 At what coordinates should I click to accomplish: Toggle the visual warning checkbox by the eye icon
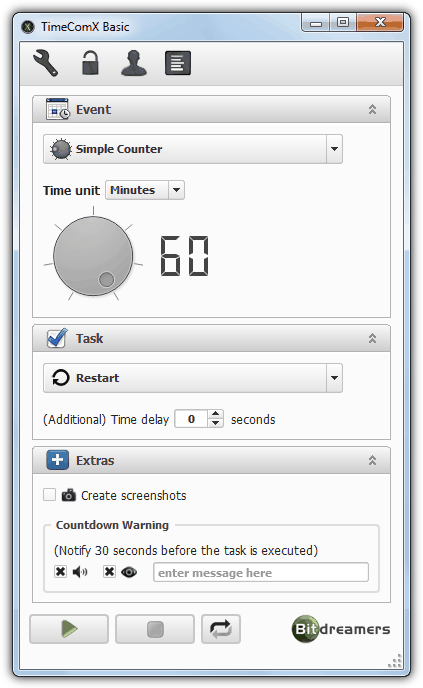tap(109, 571)
